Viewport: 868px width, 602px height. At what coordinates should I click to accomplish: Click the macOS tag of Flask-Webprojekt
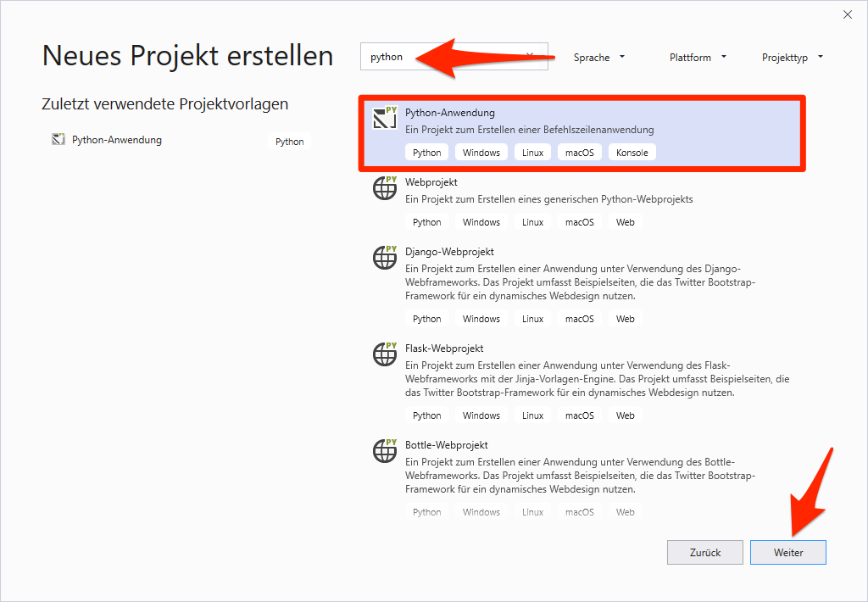pyautogui.click(x=580, y=415)
